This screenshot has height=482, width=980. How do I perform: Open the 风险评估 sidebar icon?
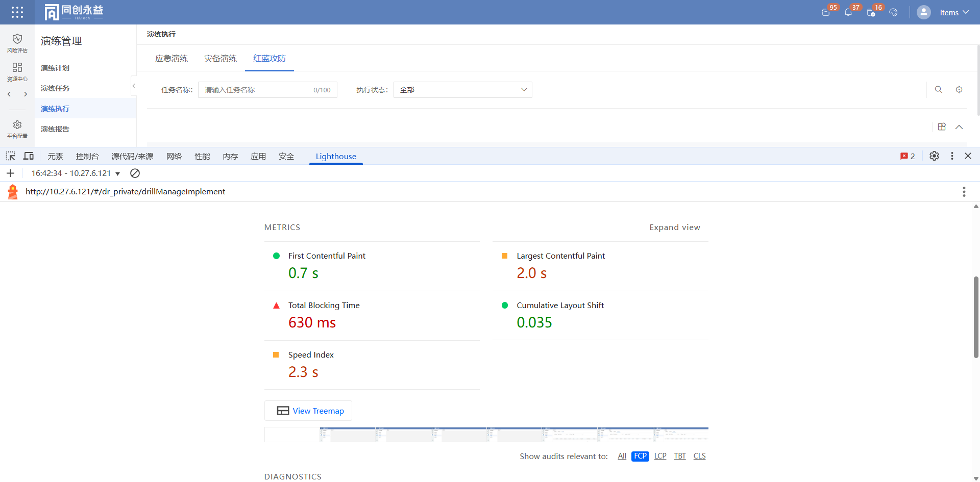[17, 43]
